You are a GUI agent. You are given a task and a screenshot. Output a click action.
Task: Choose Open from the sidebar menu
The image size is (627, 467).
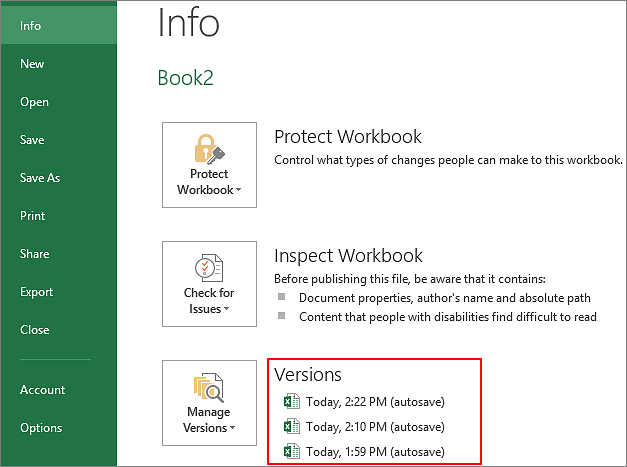pos(34,102)
